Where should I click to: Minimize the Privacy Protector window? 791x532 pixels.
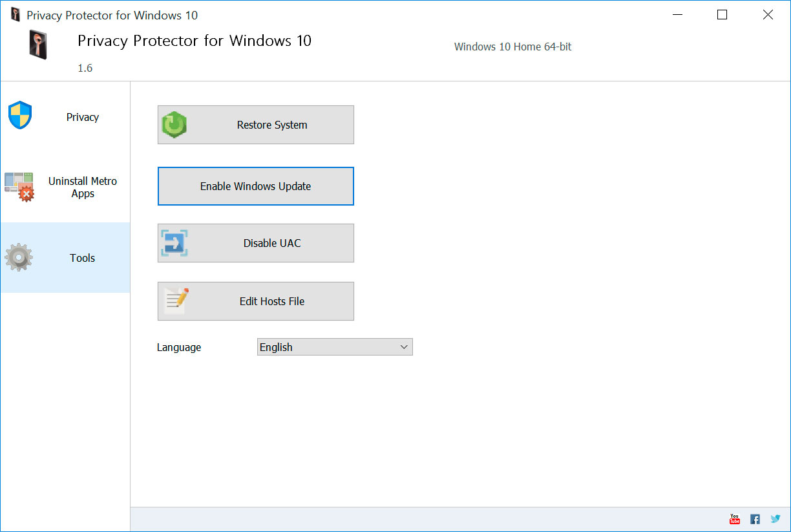point(677,15)
